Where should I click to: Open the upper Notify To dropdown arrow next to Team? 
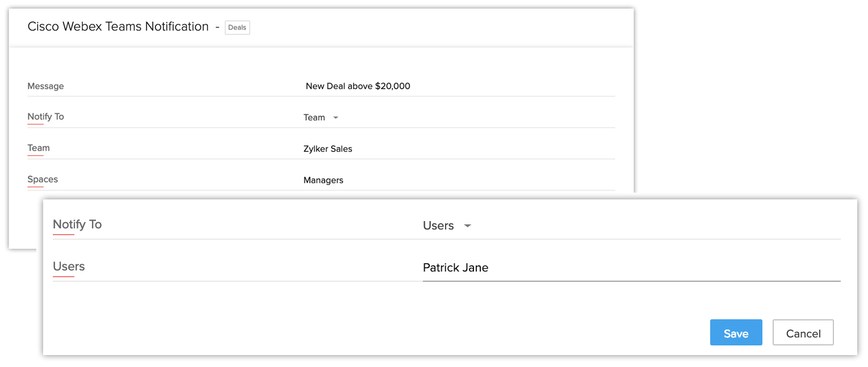[336, 118]
